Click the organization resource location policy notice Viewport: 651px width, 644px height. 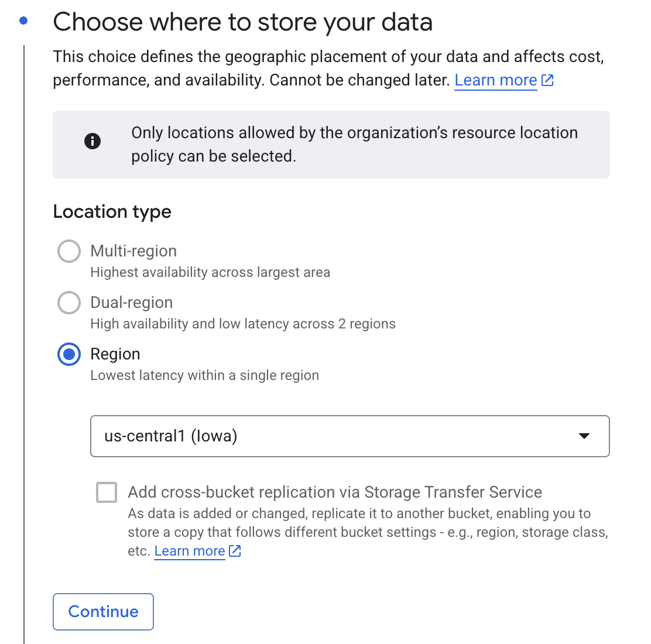click(x=354, y=145)
